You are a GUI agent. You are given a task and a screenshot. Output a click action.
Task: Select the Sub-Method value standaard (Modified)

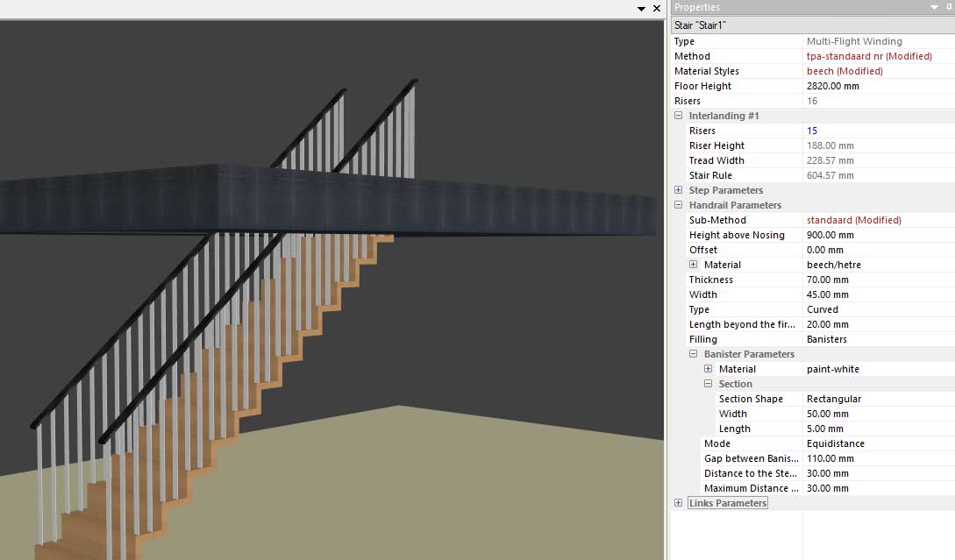coord(853,220)
